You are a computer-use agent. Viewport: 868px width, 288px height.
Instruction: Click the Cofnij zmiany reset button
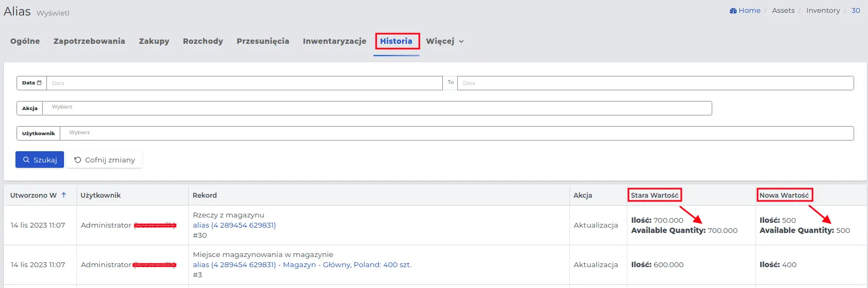point(105,160)
